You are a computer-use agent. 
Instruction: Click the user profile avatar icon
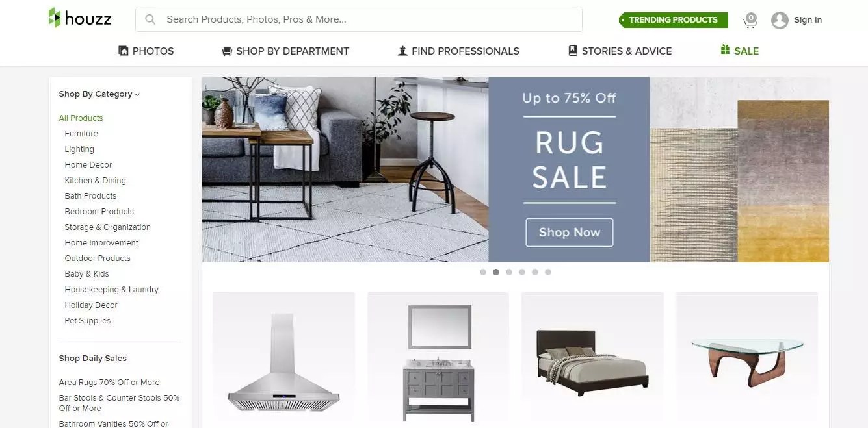click(x=780, y=20)
